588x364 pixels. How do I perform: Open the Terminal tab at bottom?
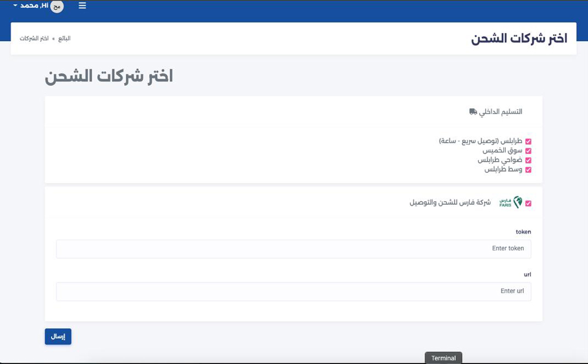443,358
